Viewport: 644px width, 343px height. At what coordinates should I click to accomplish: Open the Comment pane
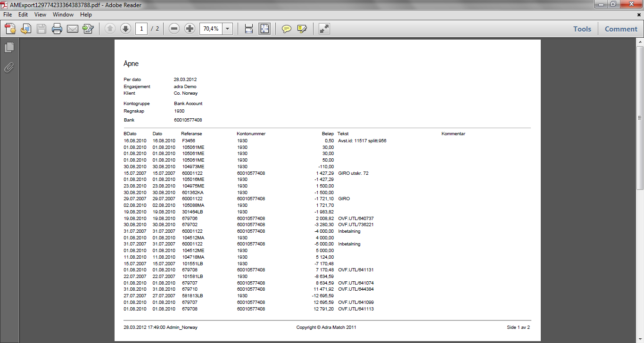(621, 29)
